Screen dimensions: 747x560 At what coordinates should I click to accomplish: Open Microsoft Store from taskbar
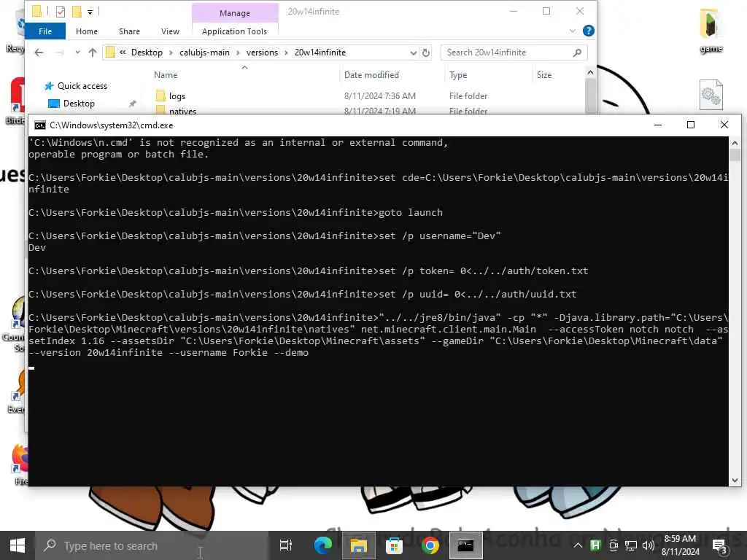(394, 545)
